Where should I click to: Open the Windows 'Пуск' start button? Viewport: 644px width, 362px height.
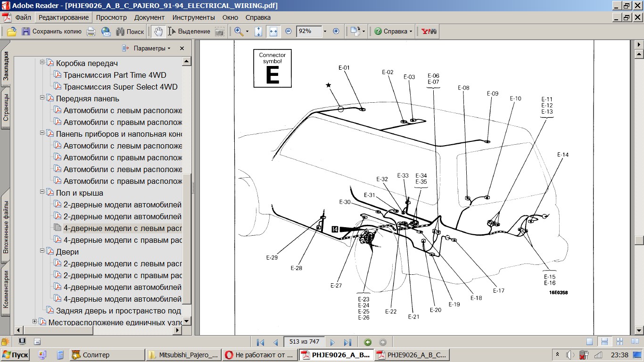click(15, 355)
